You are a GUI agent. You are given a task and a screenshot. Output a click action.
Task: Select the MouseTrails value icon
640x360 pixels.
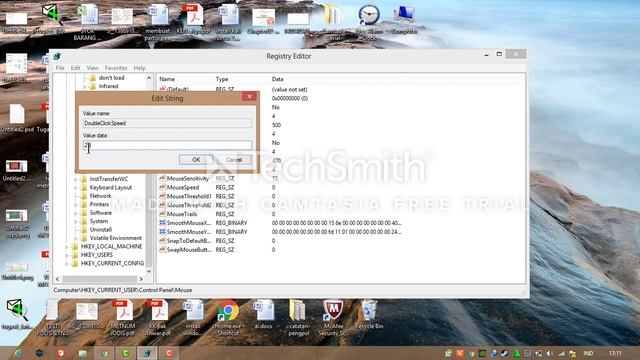click(162, 214)
